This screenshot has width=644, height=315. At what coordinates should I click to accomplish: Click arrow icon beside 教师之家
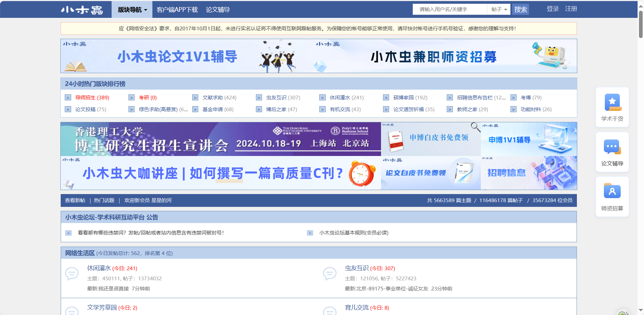click(450, 109)
